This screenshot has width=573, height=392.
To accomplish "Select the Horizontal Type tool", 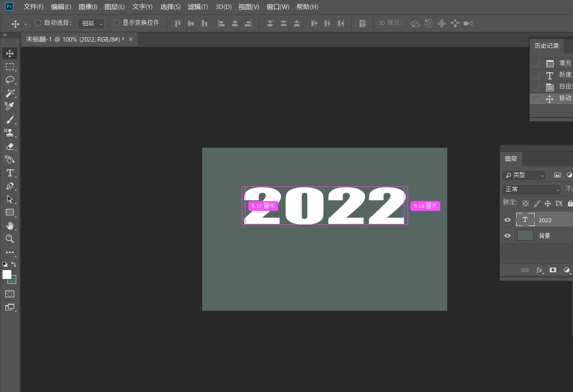I will click(10, 173).
